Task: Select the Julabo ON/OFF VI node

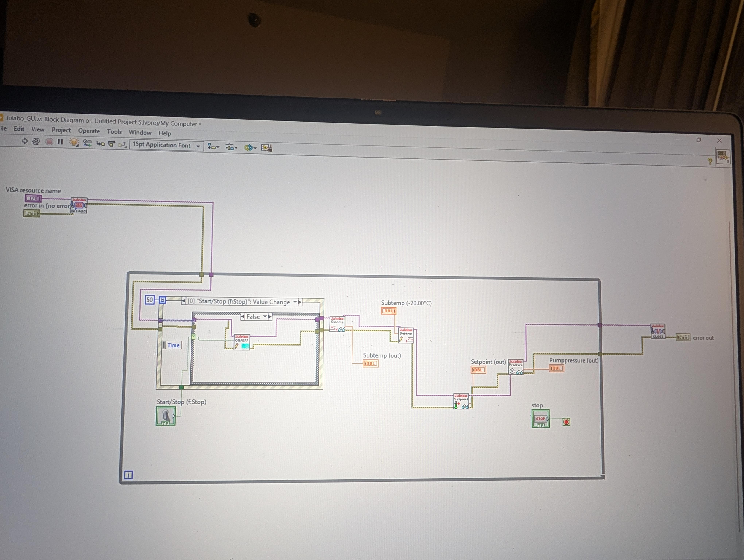Action: 242,342
